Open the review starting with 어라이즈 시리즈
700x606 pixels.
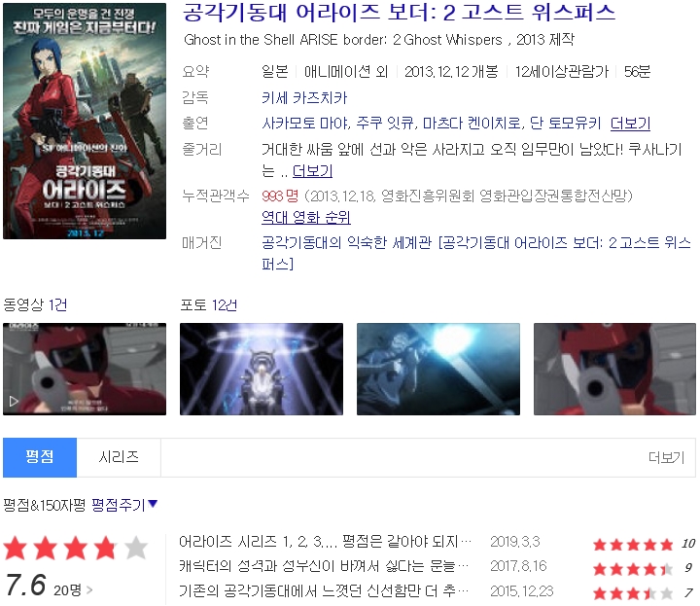326,542
